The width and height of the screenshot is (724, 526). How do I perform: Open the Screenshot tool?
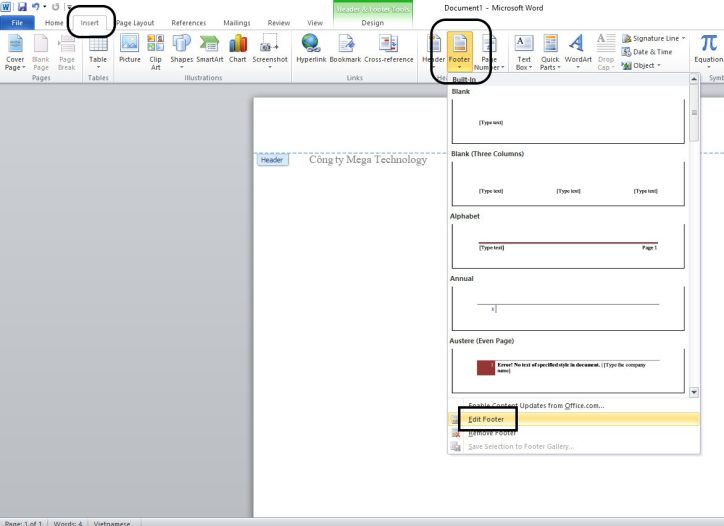(x=270, y=52)
